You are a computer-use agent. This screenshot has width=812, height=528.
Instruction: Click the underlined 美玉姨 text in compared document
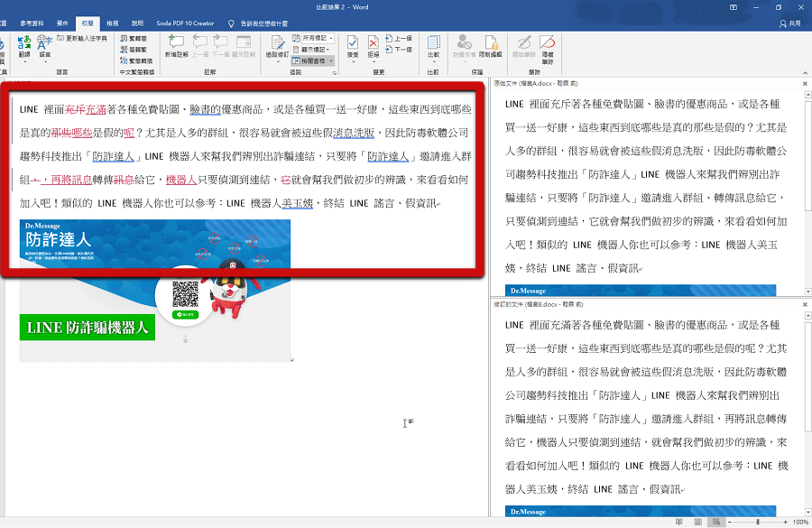(297, 203)
